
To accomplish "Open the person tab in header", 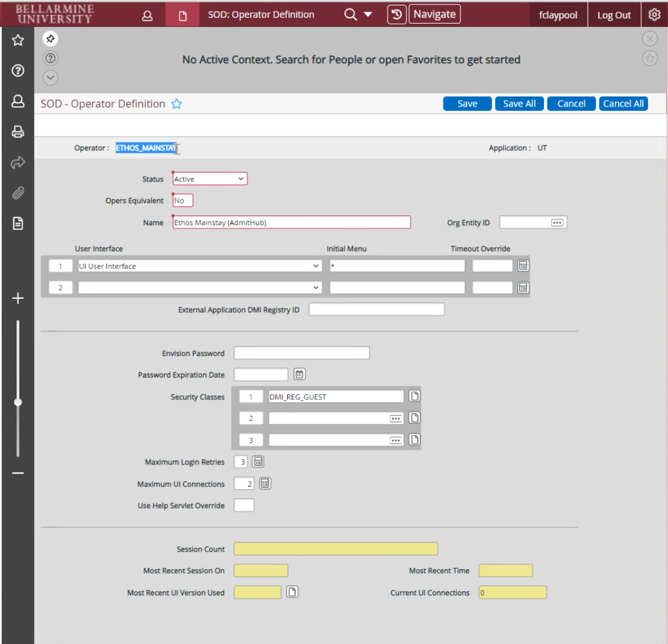I will coord(147,15).
